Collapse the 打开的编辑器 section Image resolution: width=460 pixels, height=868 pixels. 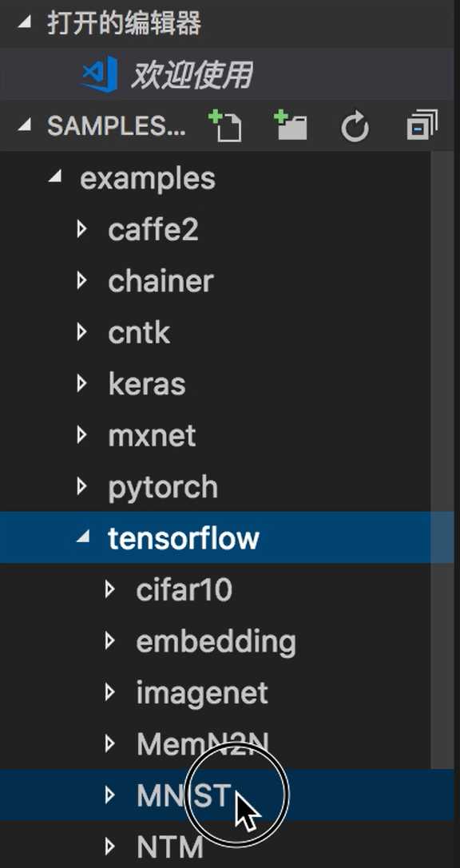[x=24, y=24]
